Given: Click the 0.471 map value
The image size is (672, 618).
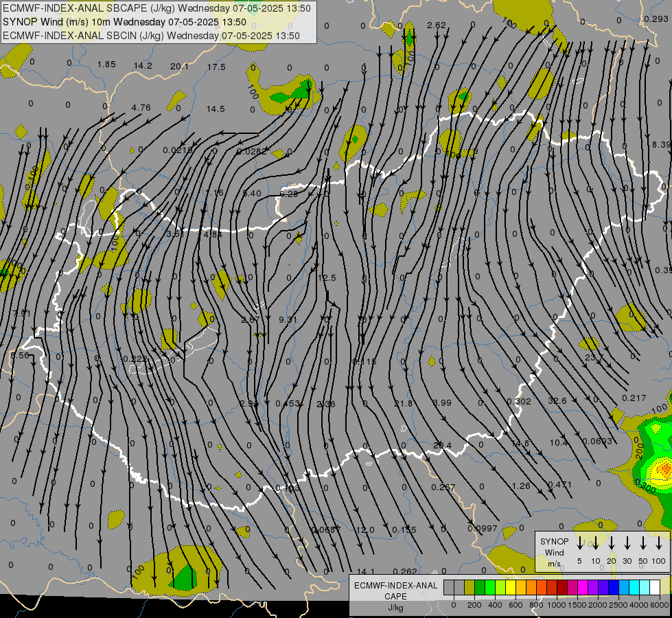Looking at the screenshot, I should coord(559,485).
